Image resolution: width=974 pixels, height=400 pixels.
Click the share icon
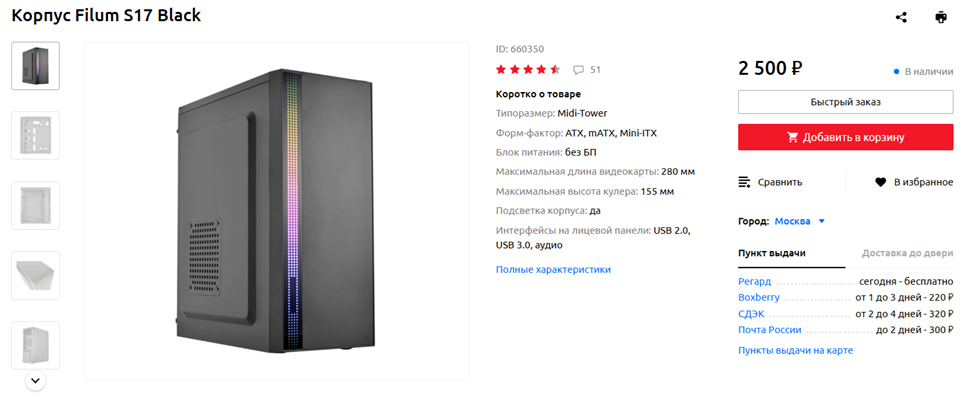901,17
